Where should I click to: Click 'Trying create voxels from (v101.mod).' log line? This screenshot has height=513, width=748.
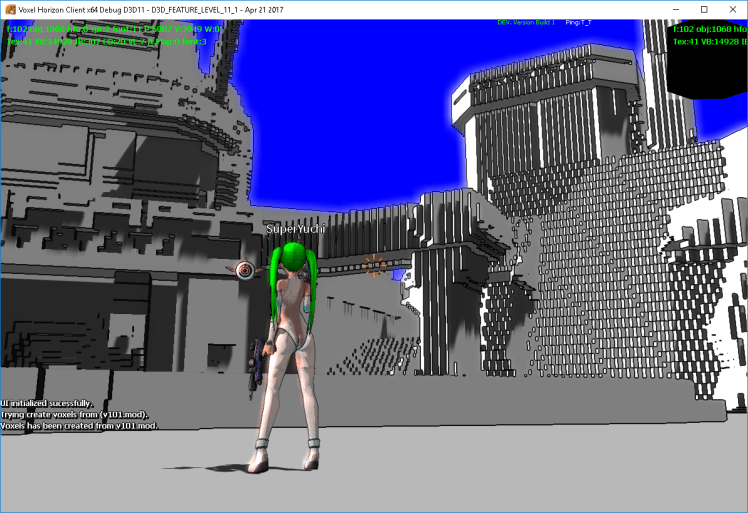[74, 415]
